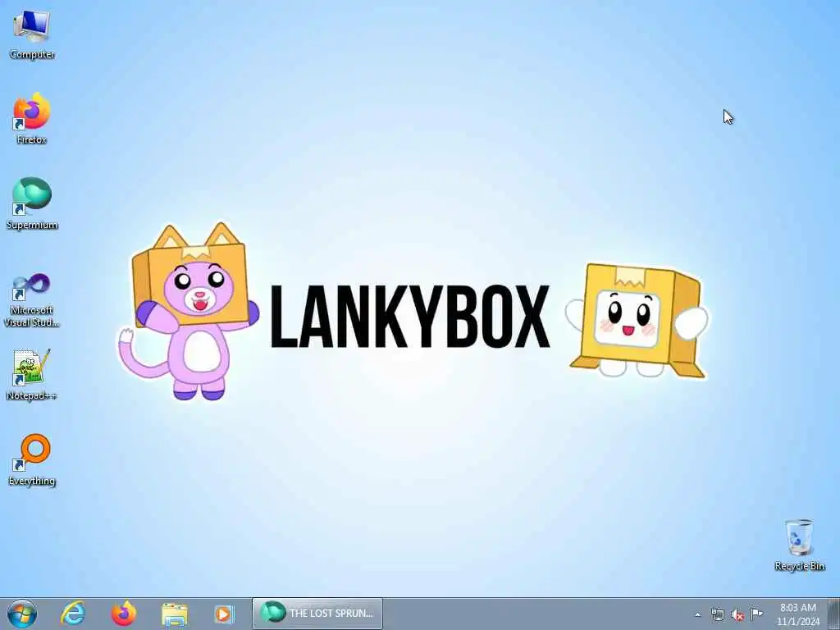The width and height of the screenshot is (840, 630).
Task: Open Windows Explorer from the taskbar
Action: pyautogui.click(x=175, y=614)
